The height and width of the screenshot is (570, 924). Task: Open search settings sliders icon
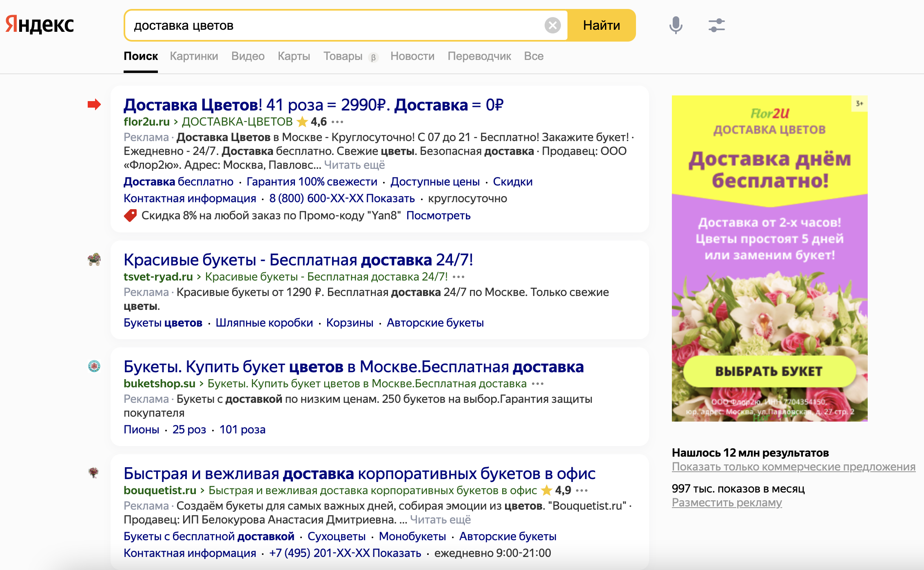[x=716, y=25]
